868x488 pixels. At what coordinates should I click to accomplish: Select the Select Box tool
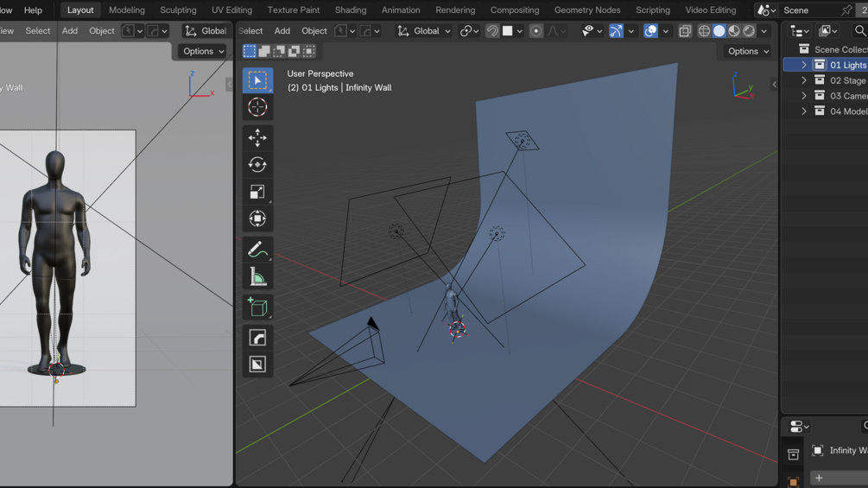point(257,80)
